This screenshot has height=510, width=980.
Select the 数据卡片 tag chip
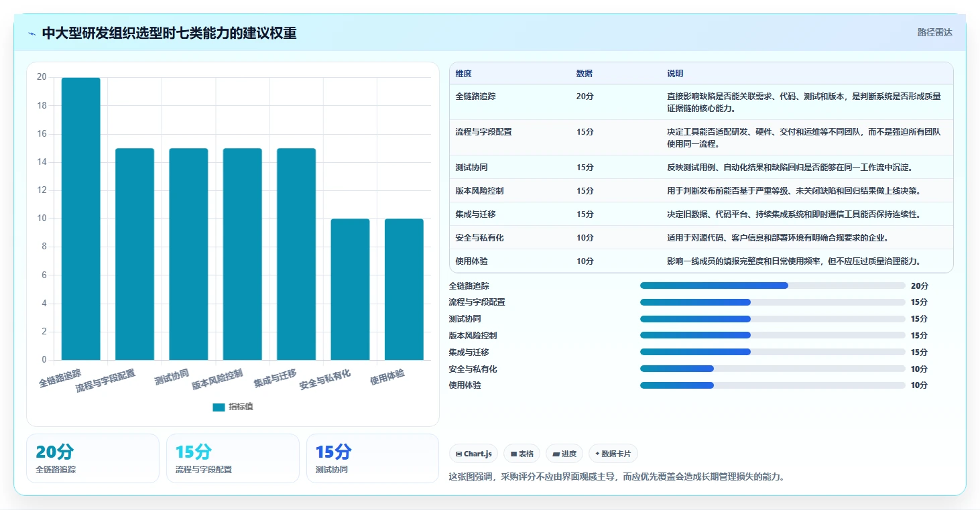tap(613, 454)
